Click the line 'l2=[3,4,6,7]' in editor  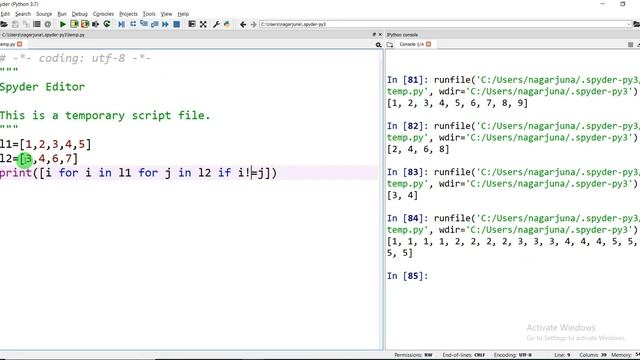[39, 158]
